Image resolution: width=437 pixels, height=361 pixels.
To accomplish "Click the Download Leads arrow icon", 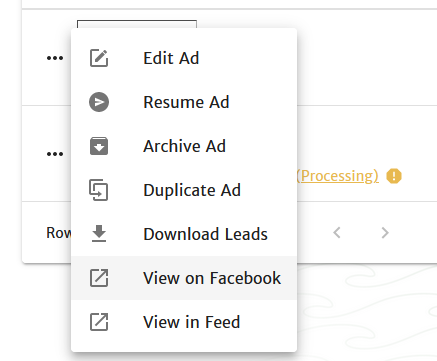I will [x=99, y=234].
